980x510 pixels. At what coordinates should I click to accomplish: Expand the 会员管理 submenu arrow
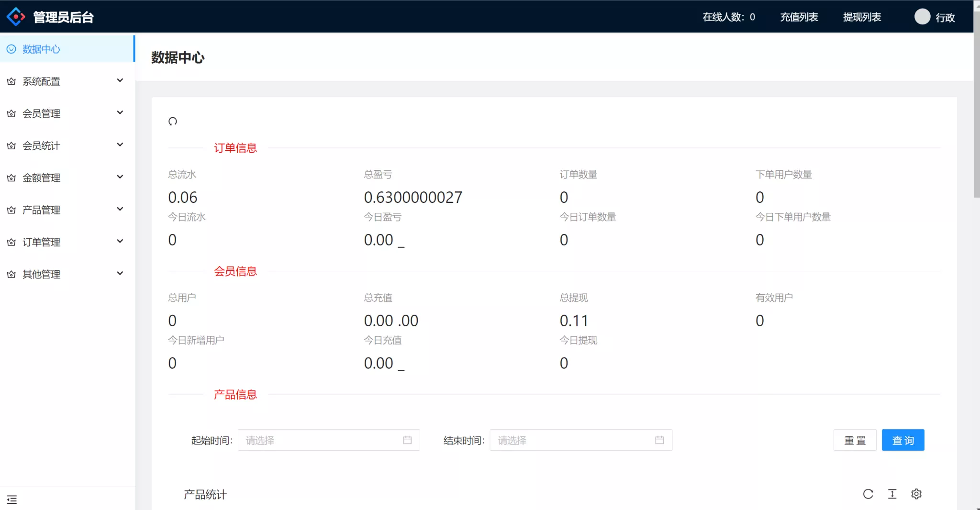tap(120, 112)
